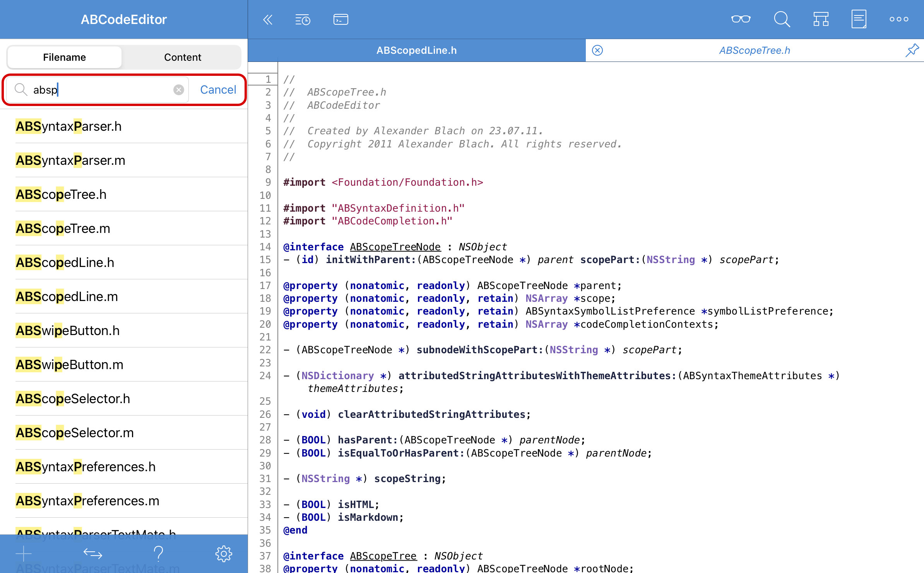Viewport: 924px width, 573px height.
Task: Click the codeCompletionContexts property name
Action: click(x=647, y=324)
